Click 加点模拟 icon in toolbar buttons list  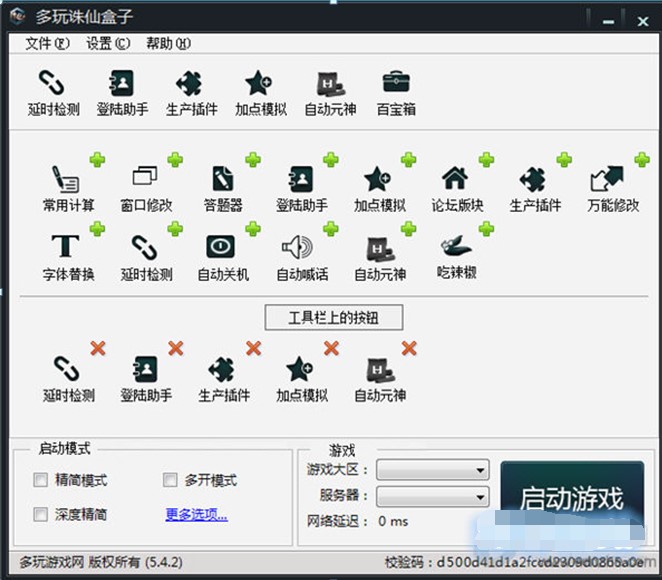300,369
